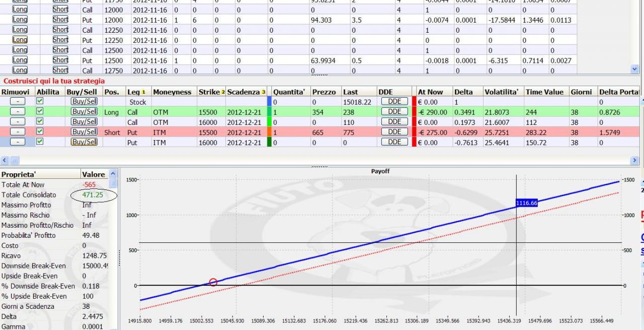Remove the 16000 Put leg row
644x330 pixels.
tap(18, 142)
